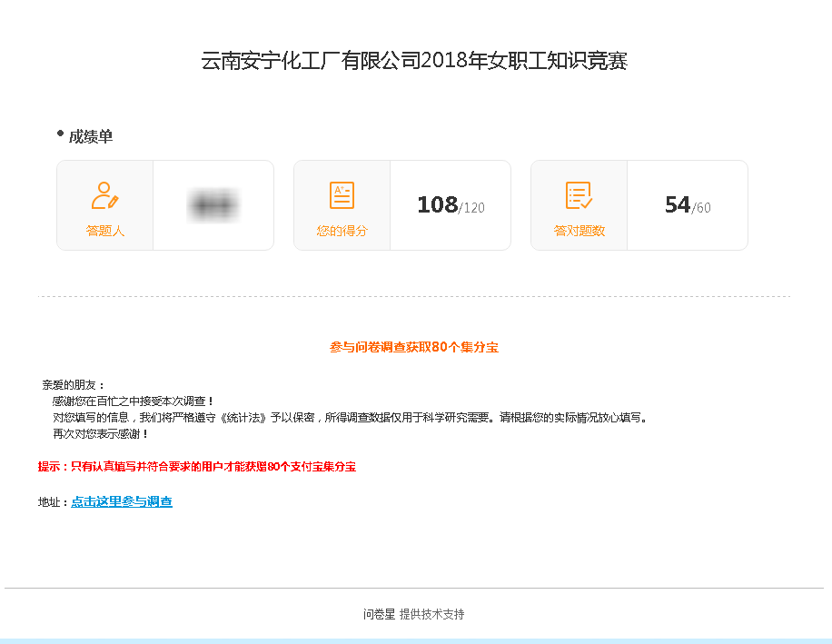Click the blurred respondent name
This screenshot has width=832, height=644.
click(213, 206)
